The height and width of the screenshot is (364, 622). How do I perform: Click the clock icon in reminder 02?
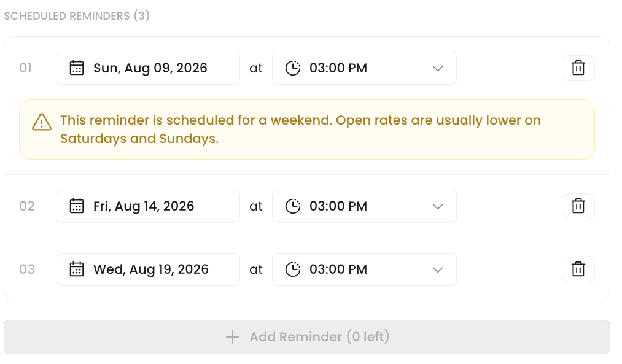coord(293,206)
